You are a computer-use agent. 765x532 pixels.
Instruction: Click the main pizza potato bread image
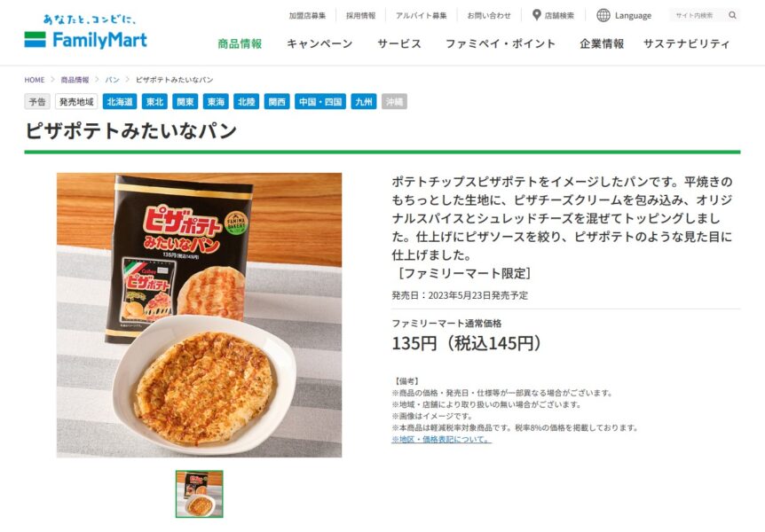(x=199, y=315)
